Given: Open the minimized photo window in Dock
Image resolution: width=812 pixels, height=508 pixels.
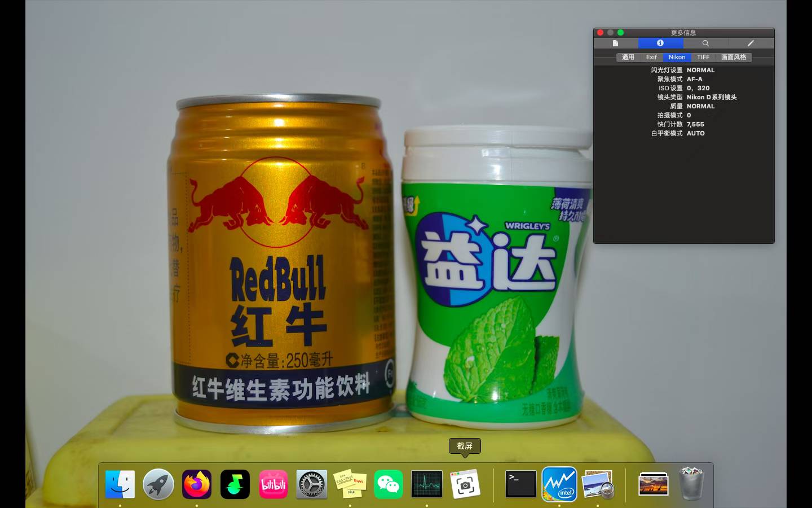Looking at the screenshot, I should click(x=654, y=484).
